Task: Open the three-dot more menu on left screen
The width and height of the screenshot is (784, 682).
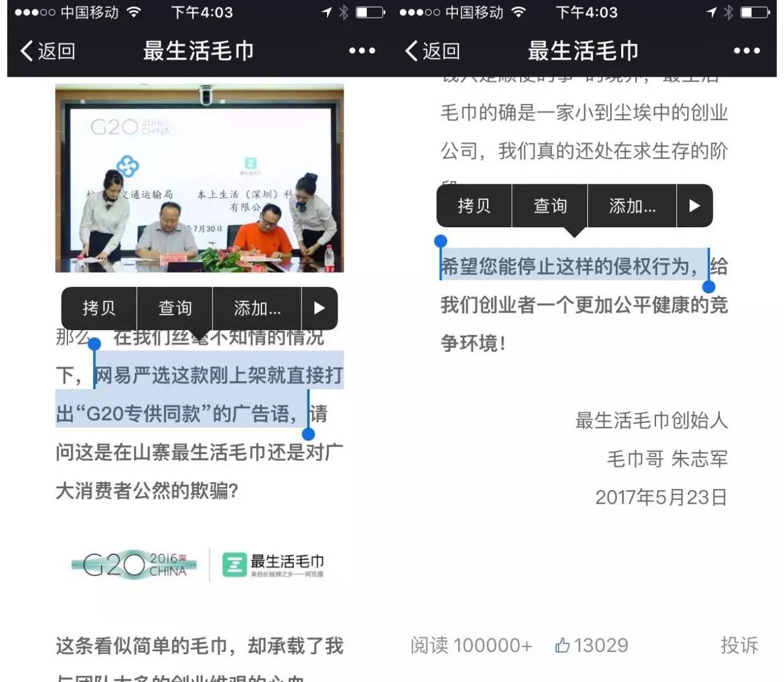Action: [x=362, y=51]
